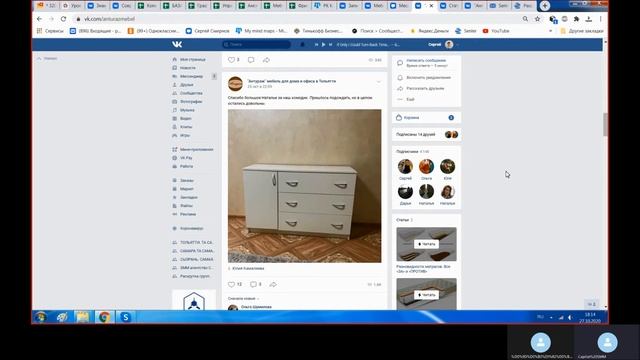Share the dresser post

273,284
